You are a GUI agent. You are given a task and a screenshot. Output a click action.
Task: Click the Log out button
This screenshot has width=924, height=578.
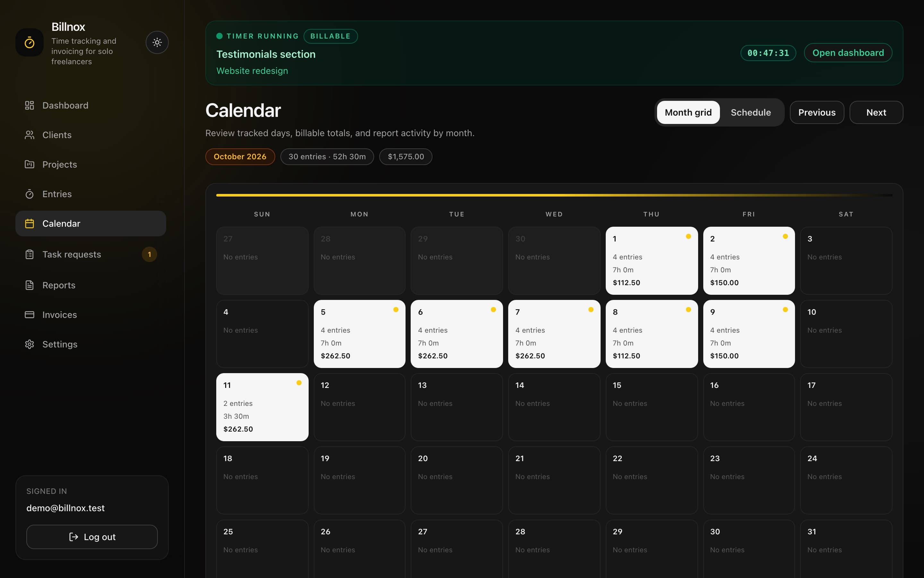(92, 537)
